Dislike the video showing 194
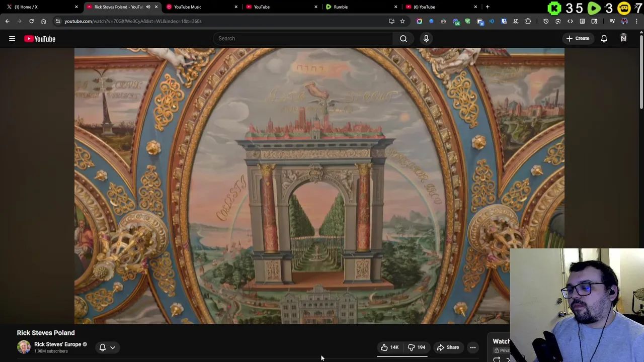 pyautogui.click(x=417, y=347)
